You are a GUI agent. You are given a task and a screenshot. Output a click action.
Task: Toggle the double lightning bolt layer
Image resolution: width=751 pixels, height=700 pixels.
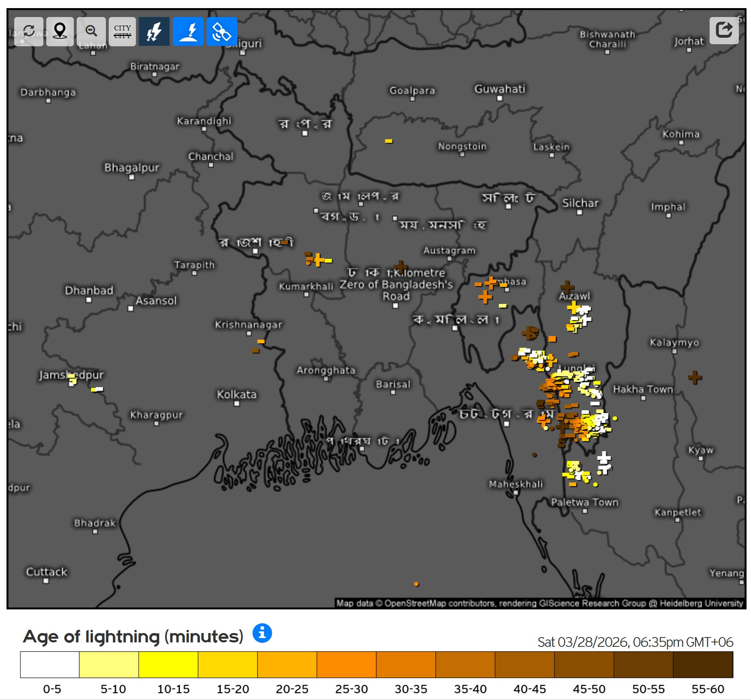[154, 31]
